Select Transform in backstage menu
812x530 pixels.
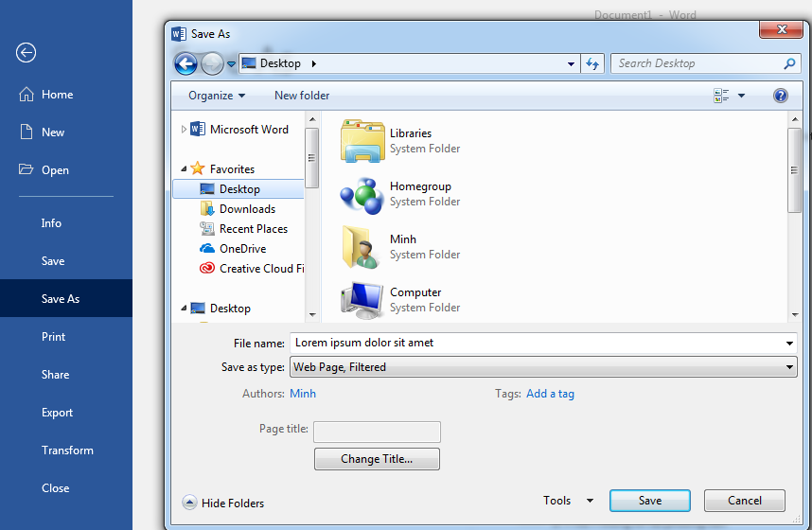tap(67, 450)
